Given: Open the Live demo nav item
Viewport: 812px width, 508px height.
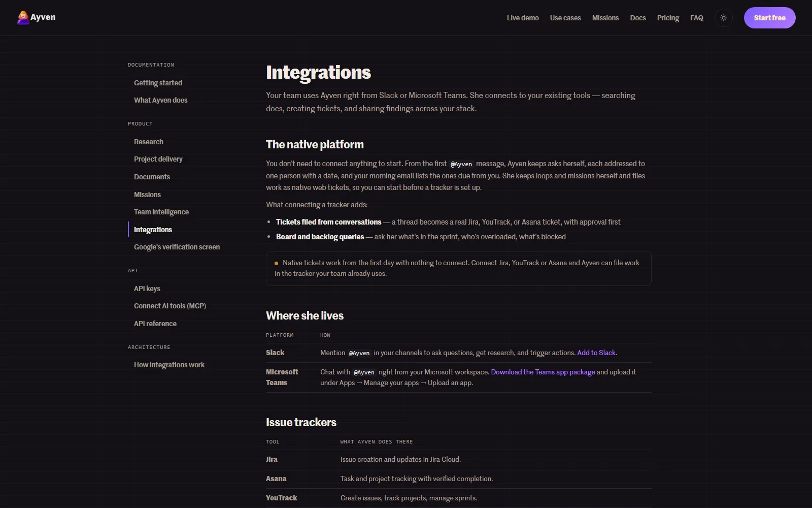Looking at the screenshot, I should click(x=523, y=18).
